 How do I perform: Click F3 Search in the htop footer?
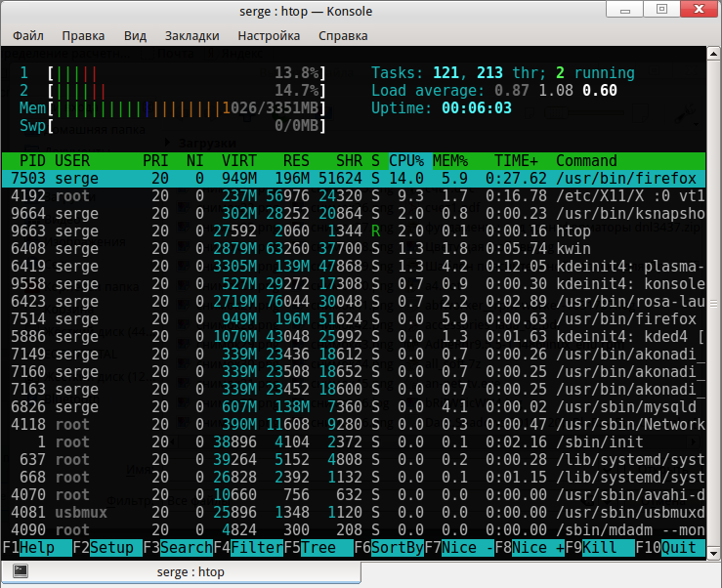pos(187,548)
